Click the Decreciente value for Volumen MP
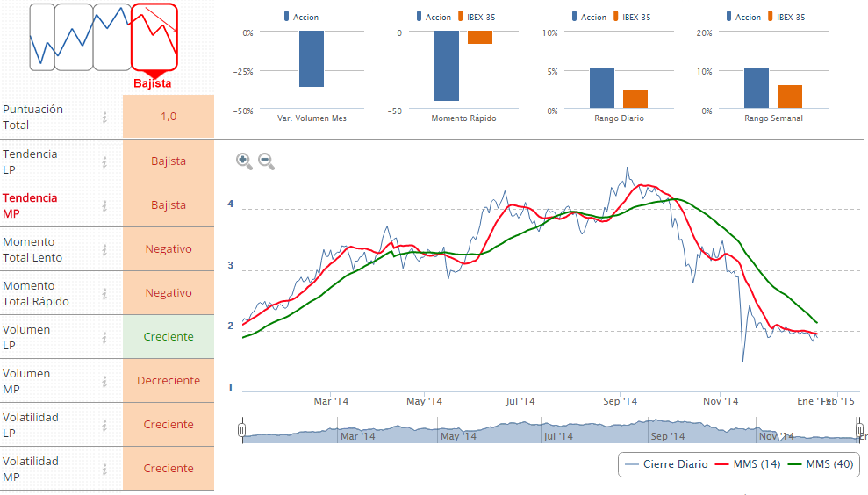Viewport: 868px width, 495px height. 169,380
